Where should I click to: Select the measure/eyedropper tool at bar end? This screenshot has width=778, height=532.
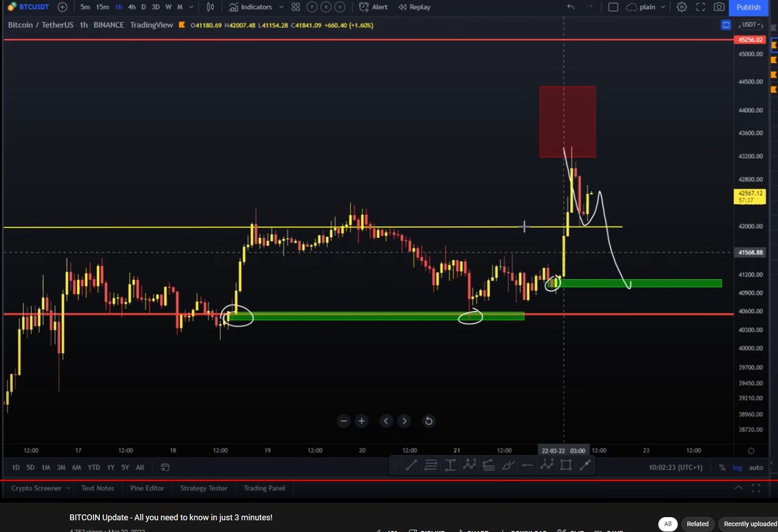pos(585,464)
